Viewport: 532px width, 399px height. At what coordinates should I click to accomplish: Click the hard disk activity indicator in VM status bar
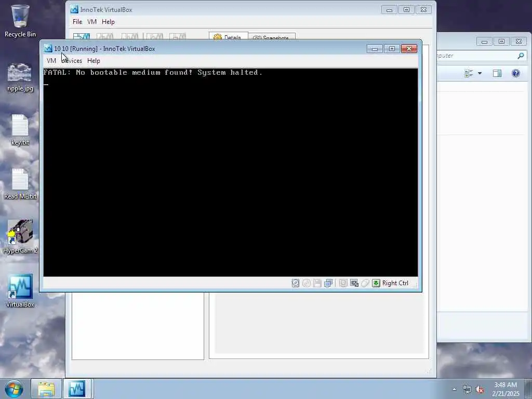click(296, 283)
